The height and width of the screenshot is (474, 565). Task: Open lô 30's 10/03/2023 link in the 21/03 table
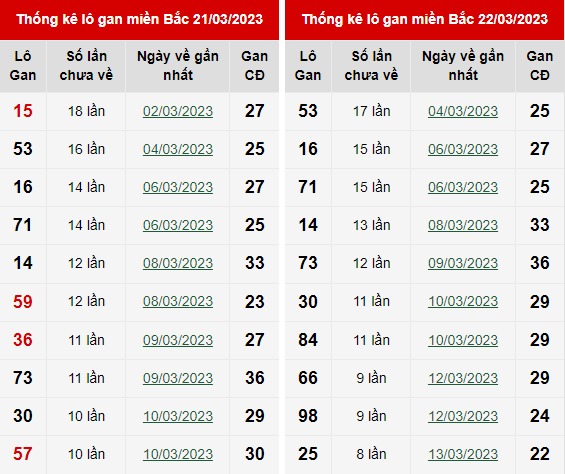(178, 416)
